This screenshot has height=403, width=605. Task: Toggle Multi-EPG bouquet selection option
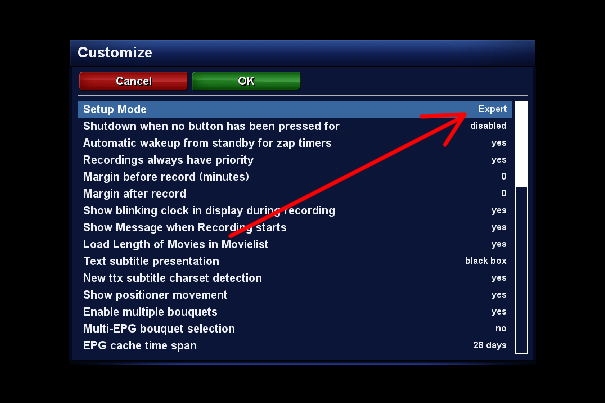295,328
